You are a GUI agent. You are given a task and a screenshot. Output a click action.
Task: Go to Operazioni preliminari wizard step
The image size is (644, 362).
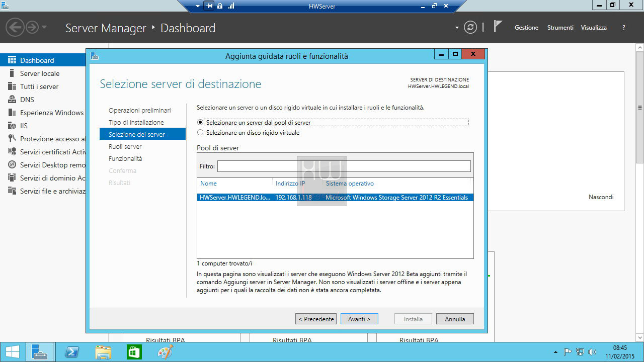140,110
